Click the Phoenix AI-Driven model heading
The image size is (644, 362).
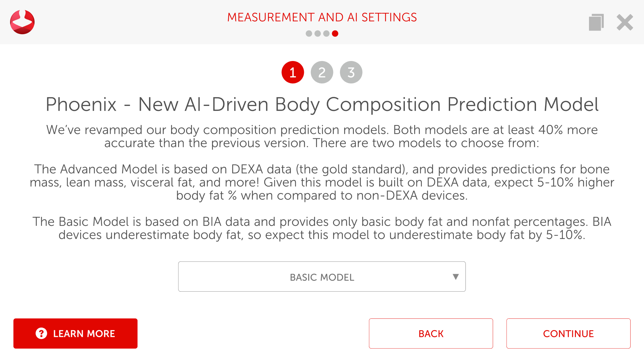[x=322, y=105]
